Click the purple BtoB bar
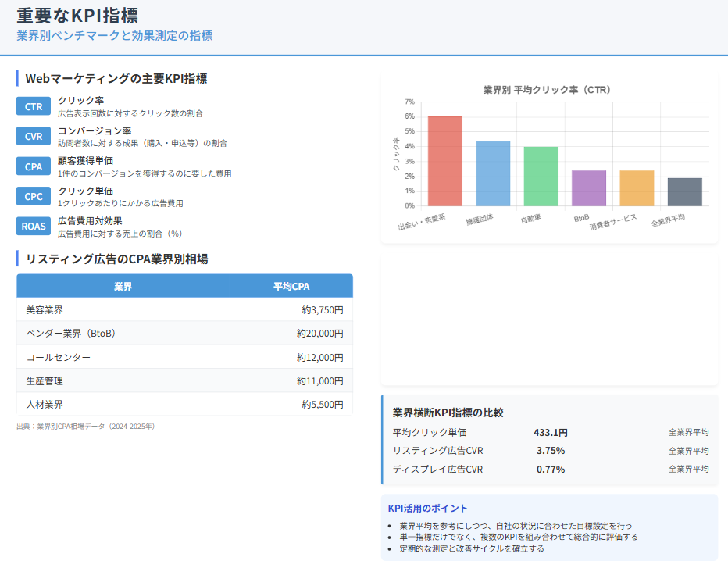The height and width of the screenshot is (568, 728). pos(589,188)
